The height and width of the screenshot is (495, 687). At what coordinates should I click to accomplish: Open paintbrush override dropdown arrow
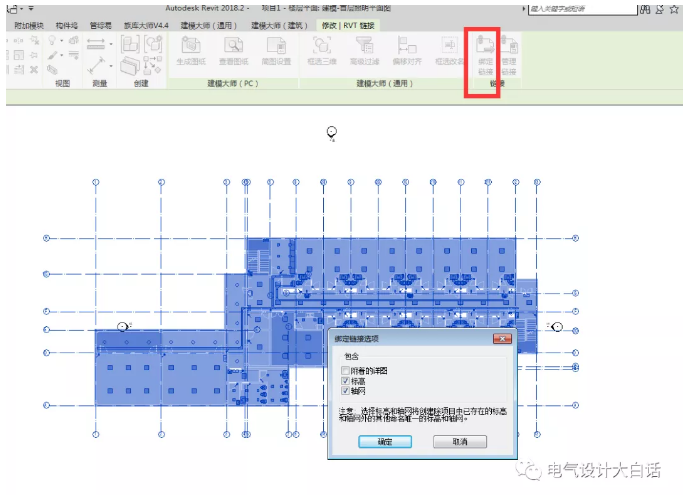point(61,55)
